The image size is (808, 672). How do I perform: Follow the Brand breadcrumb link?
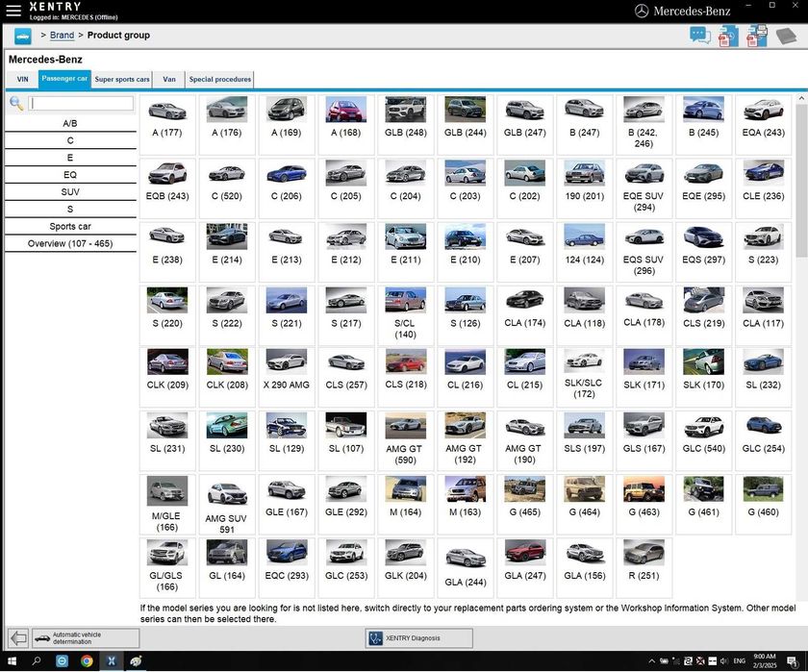click(62, 36)
